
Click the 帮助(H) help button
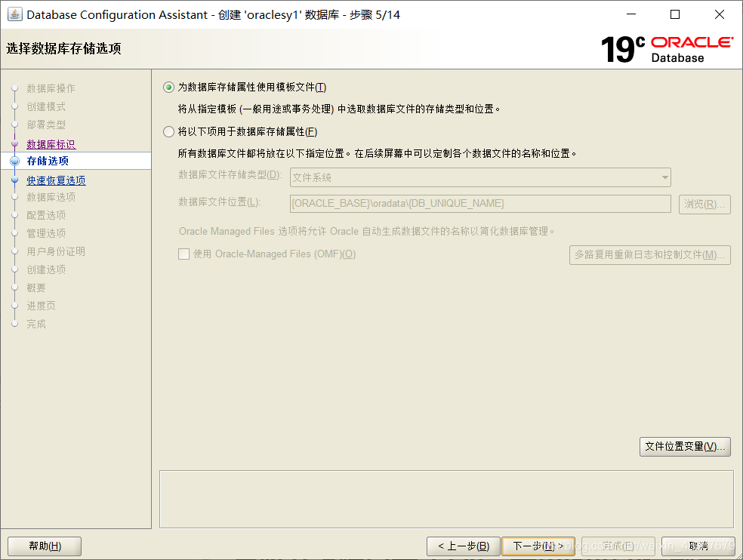coord(45,546)
